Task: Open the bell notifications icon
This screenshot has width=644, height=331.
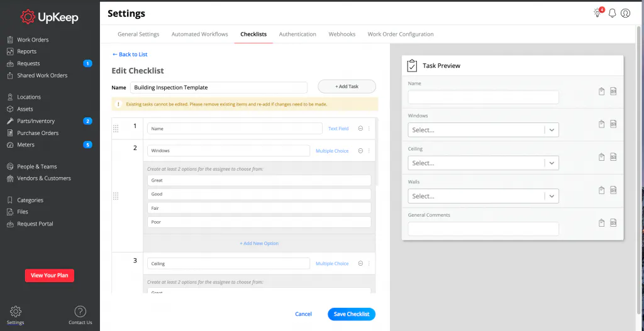Action: (x=612, y=13)
